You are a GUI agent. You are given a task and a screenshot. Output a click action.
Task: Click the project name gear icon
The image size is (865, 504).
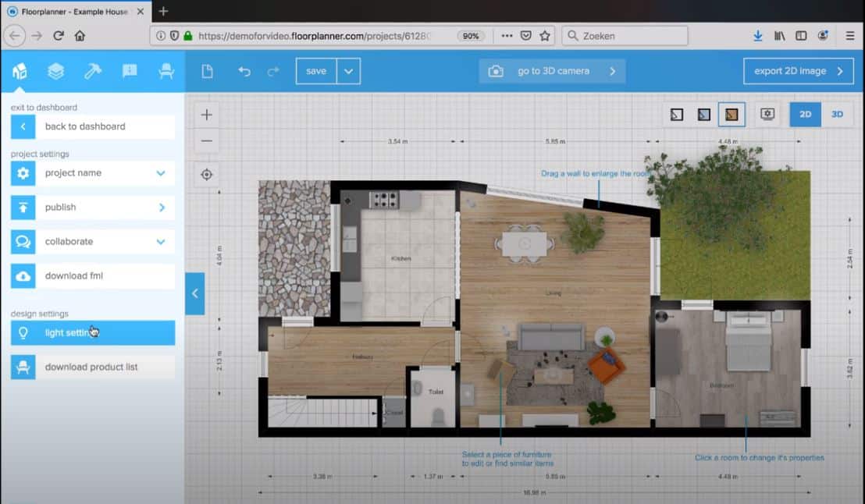(x=23, y=173)
